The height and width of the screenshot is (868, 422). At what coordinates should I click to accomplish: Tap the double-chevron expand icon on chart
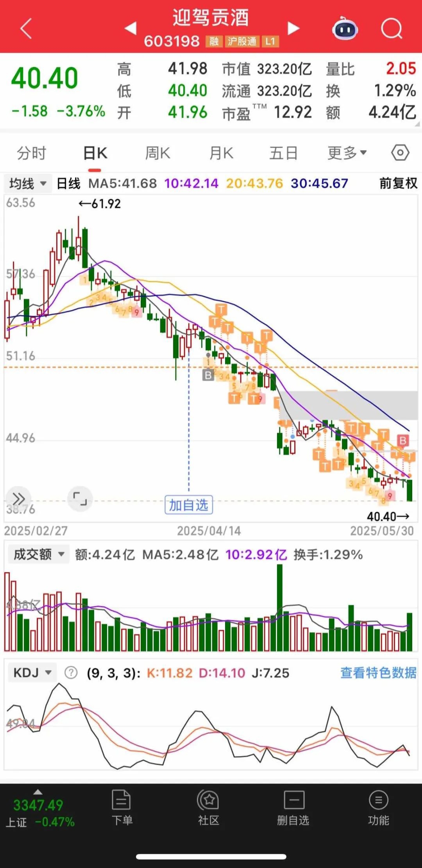(18, 499)
